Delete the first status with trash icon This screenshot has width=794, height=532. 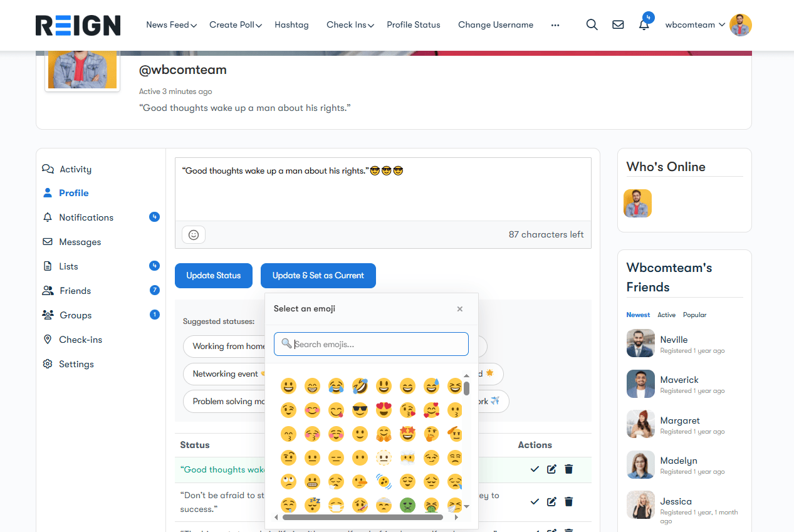pyautogui.click(x=568, y=469)
